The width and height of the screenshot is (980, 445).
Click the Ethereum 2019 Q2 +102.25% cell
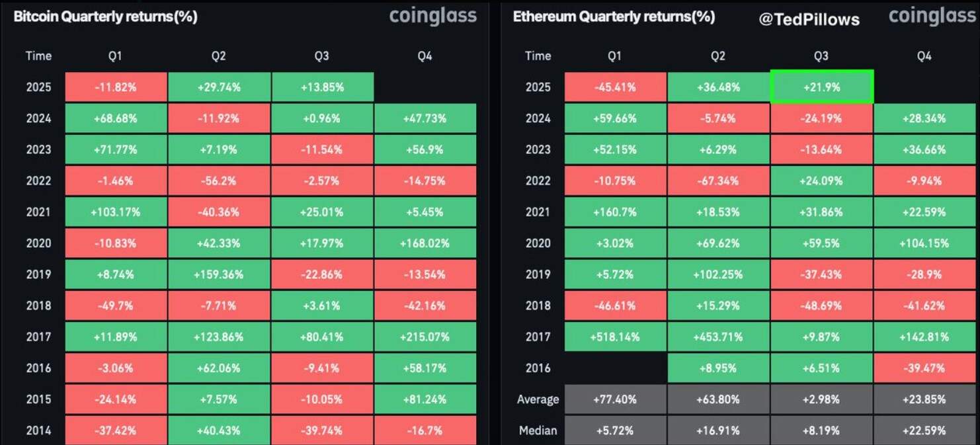tap(718, 274)
